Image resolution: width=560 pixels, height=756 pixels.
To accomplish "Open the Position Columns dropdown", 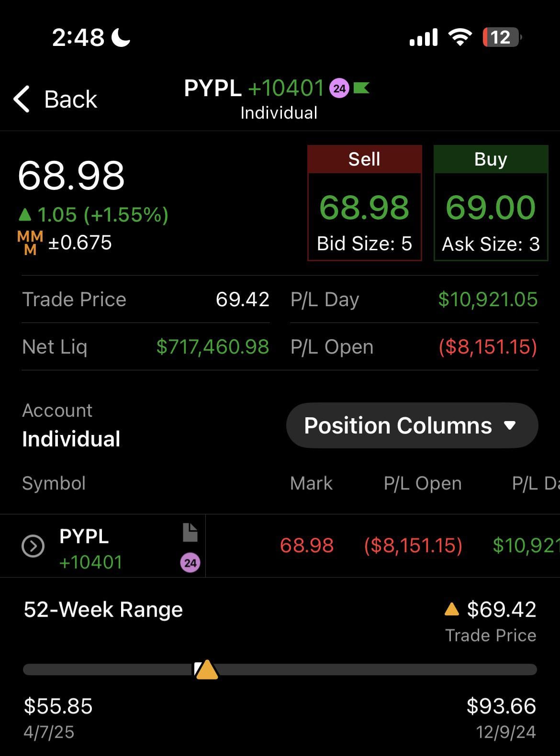I will tap(412, 425).
